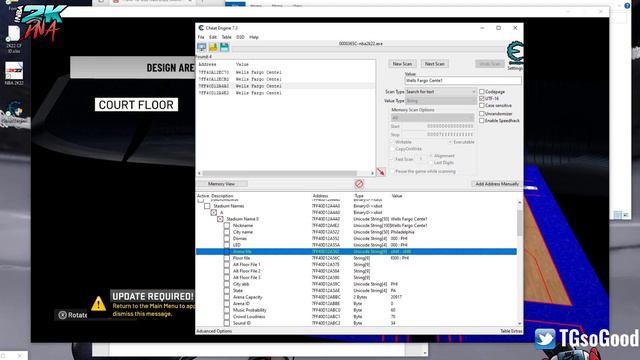Click the Cheat Engine title bar logo
640x360 pixels.
[x=201, y=28]
